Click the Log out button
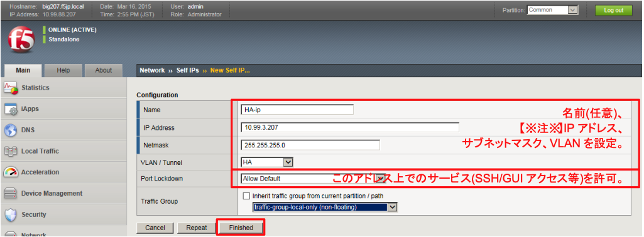 [614, 10]
